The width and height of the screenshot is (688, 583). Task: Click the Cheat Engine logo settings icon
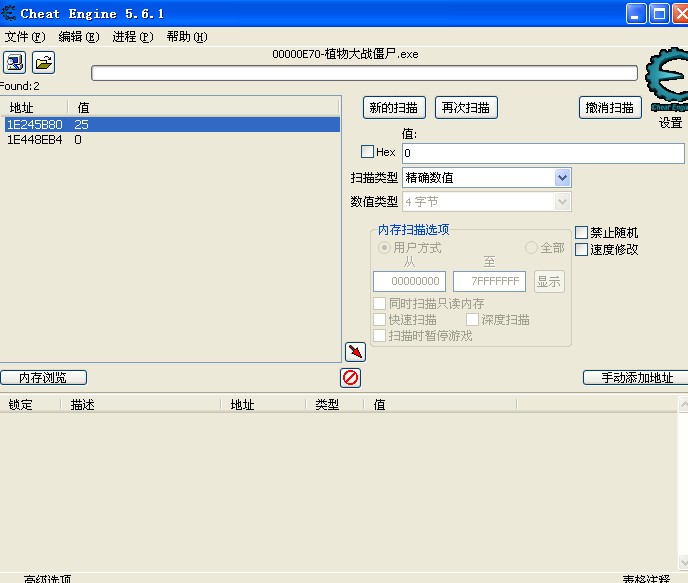[667, 79]
